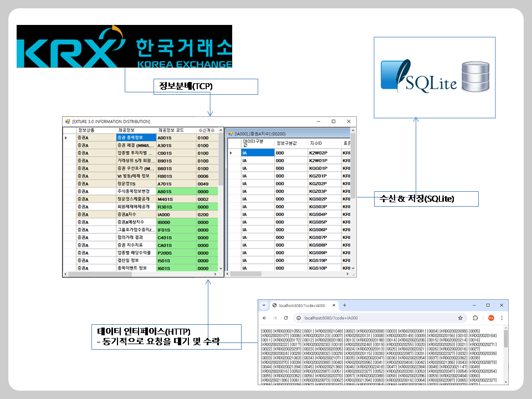Screen dimensions: 532x399
Task: Select the A001S code cell
Action: click(176, 138)
